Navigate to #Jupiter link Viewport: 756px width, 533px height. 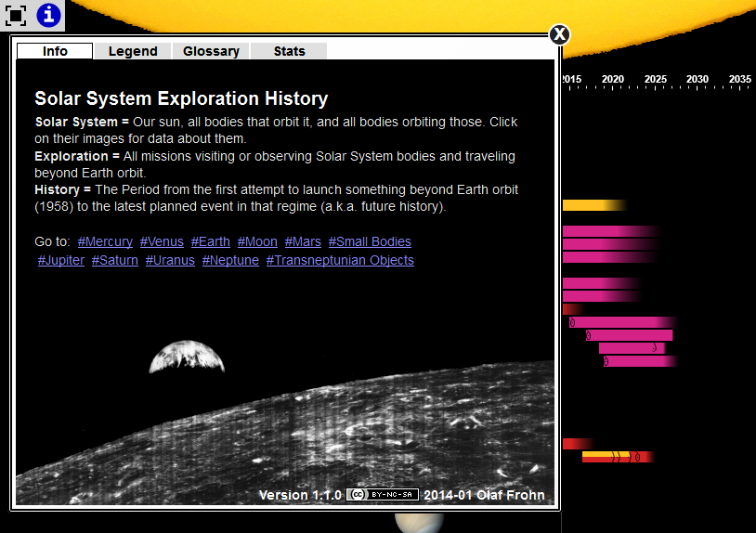61,260
